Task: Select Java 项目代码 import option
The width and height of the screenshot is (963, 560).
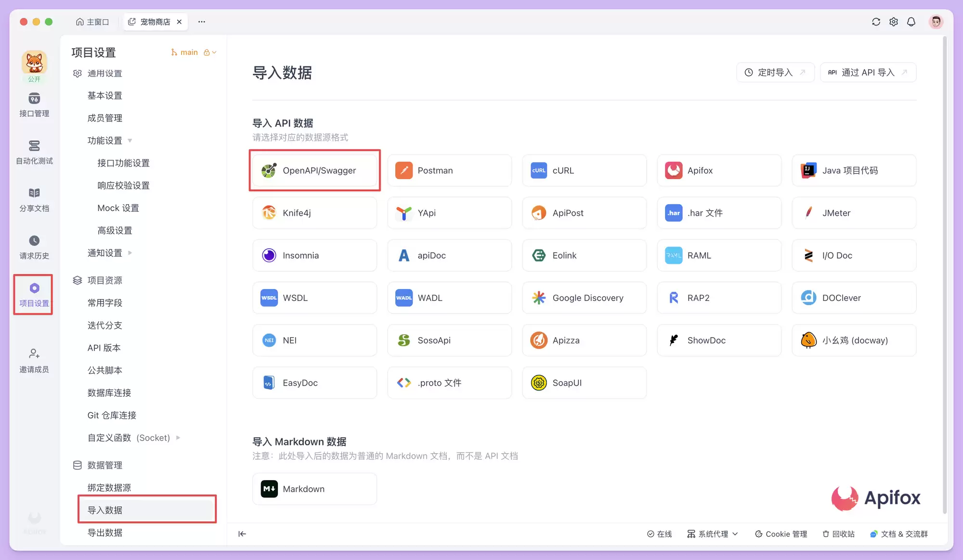Action: [x=854, y=170]
